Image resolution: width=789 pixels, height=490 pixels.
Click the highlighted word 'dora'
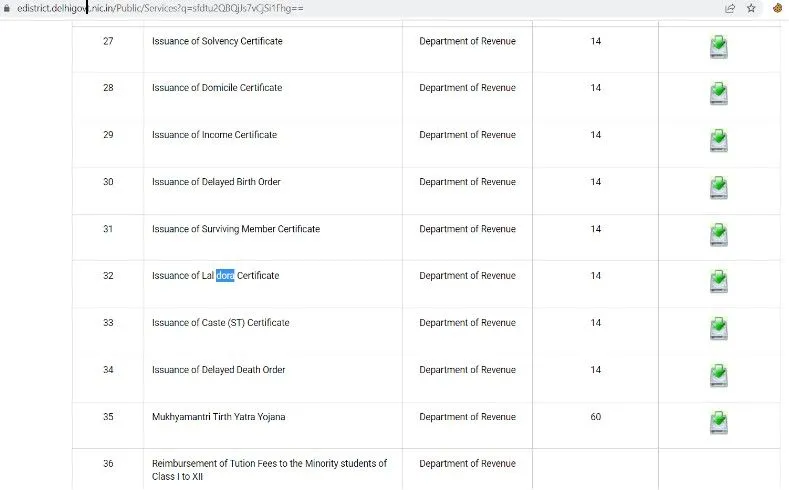(x=224, y=276)
